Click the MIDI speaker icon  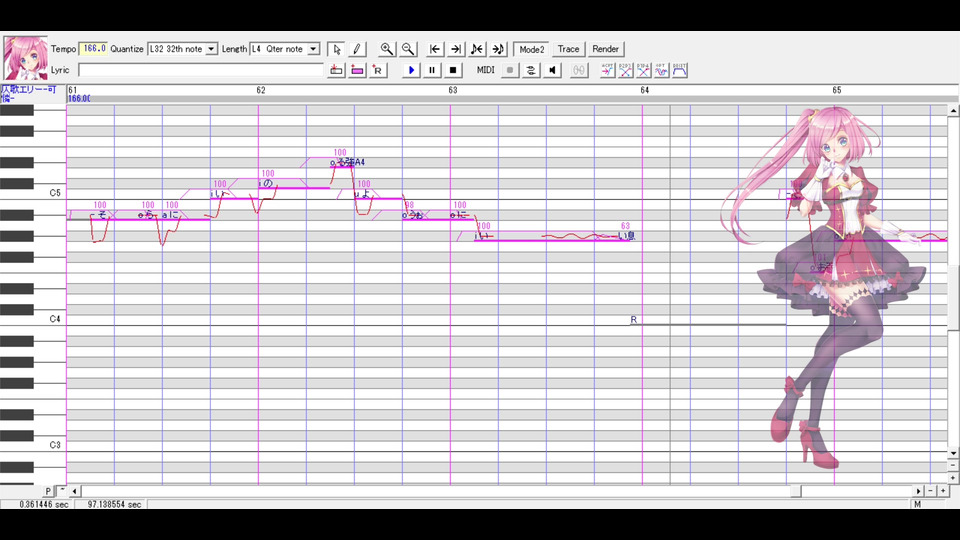tap(552, 70)
